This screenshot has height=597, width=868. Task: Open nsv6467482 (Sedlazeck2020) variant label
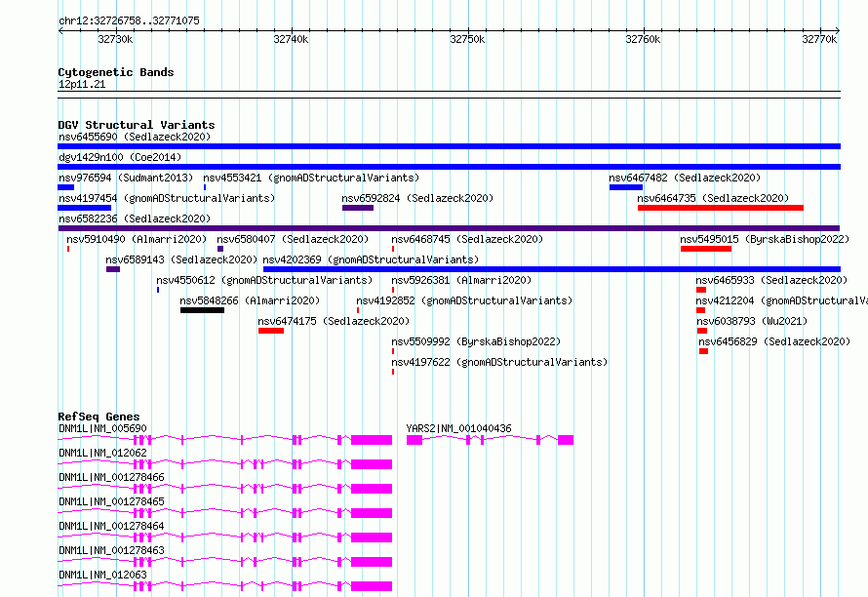(685, 178)
